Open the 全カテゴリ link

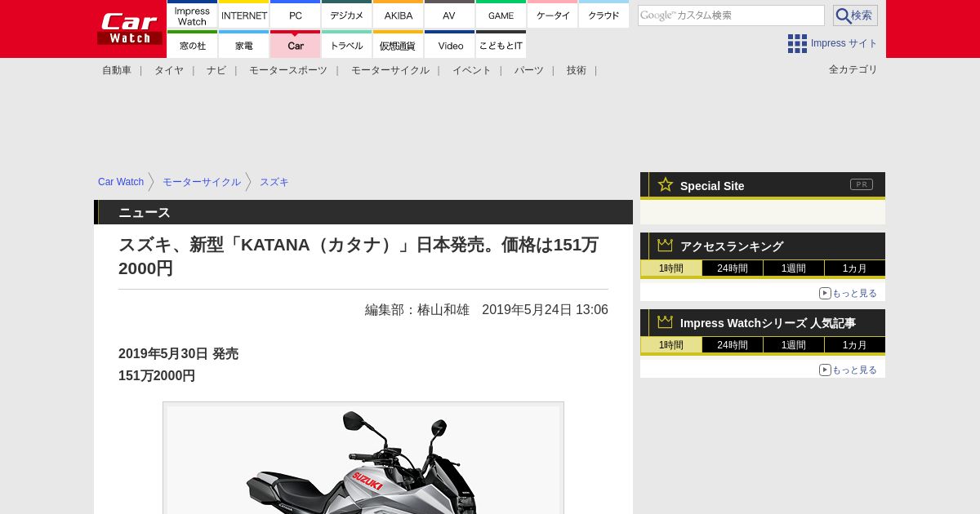coord(853,69)
